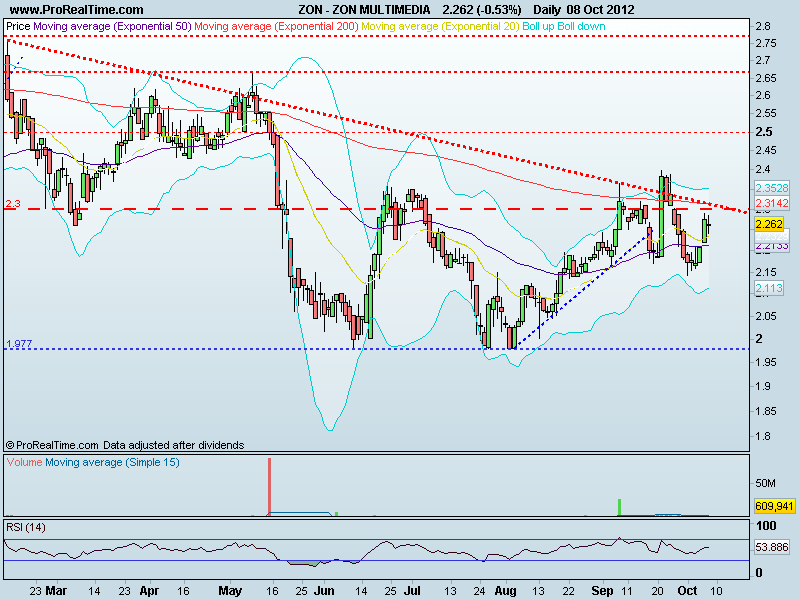This screenshot has height=600, width=800.
Task: Click the 2.3142 EMA 200 value tag
Action: click(772, 203)
